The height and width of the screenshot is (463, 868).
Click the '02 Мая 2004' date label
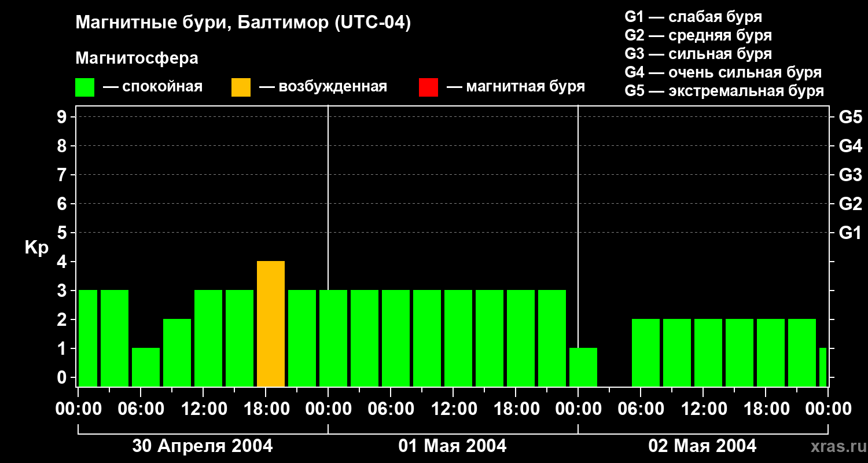(x=703, y=446)
